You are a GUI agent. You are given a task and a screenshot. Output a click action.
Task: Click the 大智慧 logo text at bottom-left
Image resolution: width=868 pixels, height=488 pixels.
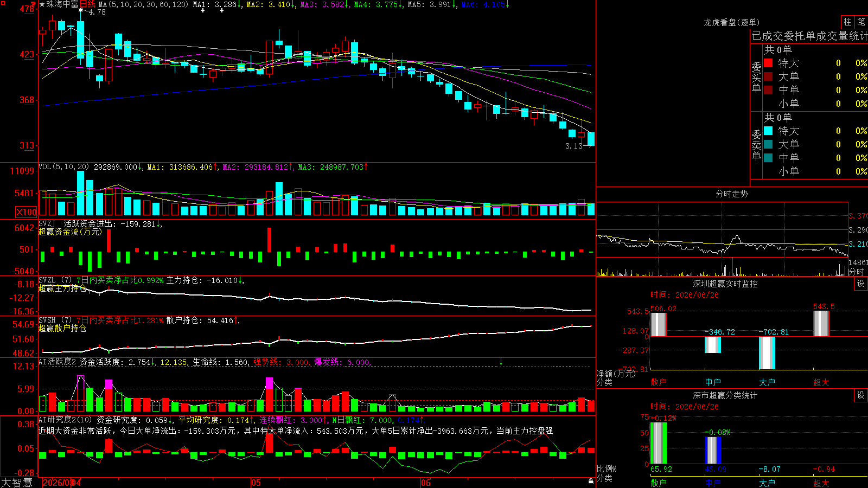17,483
